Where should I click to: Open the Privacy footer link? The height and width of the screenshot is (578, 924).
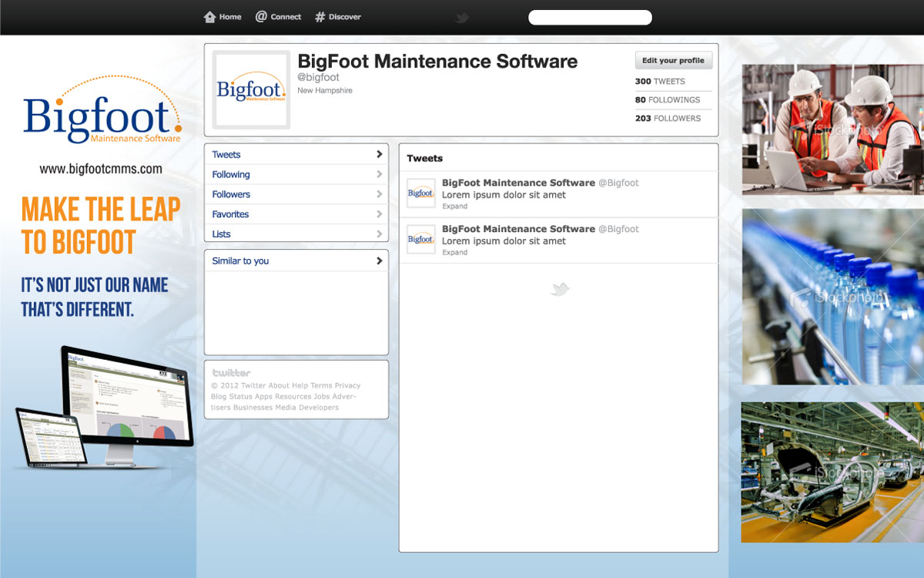[x=347, y=385]
